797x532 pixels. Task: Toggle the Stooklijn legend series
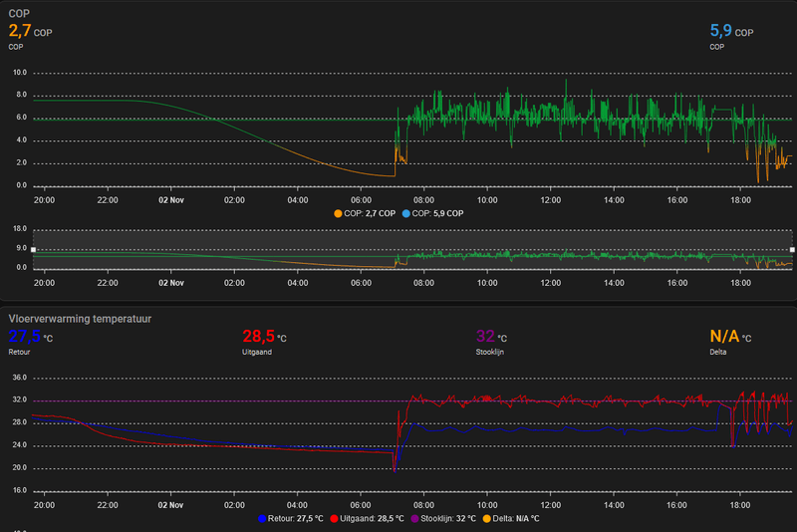click(442, 519)
